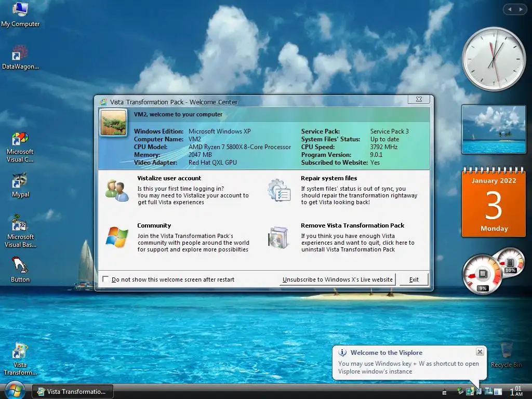Click the island slideshow gadget picture
The height and width of the screenshot is (399, 532).
pyautogui.click(x=494, y=129)
